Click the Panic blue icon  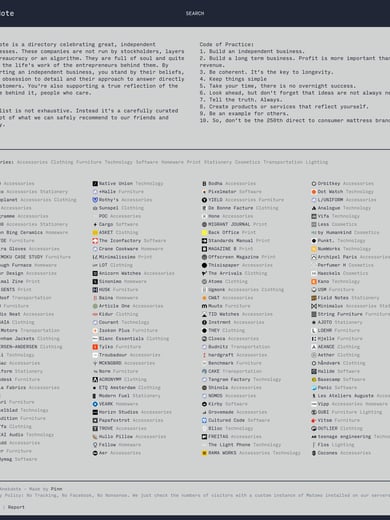pos(314,388)
